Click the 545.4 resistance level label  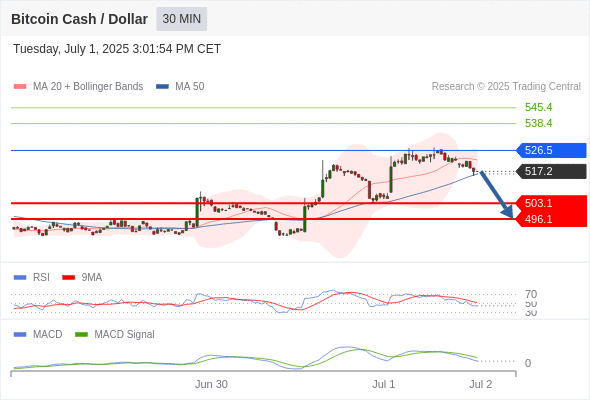pos(538,107)
